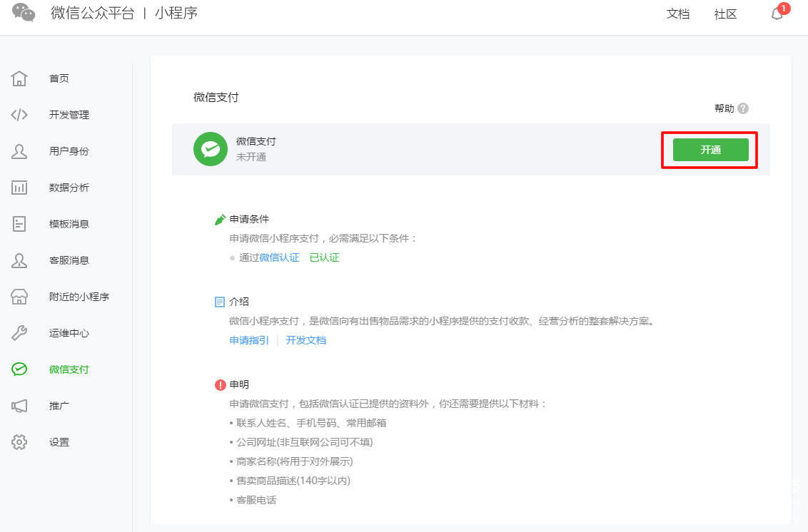Click the 模板消息 document icon
Viewport: 808px width, 532px height.
[x=19, y=224]
